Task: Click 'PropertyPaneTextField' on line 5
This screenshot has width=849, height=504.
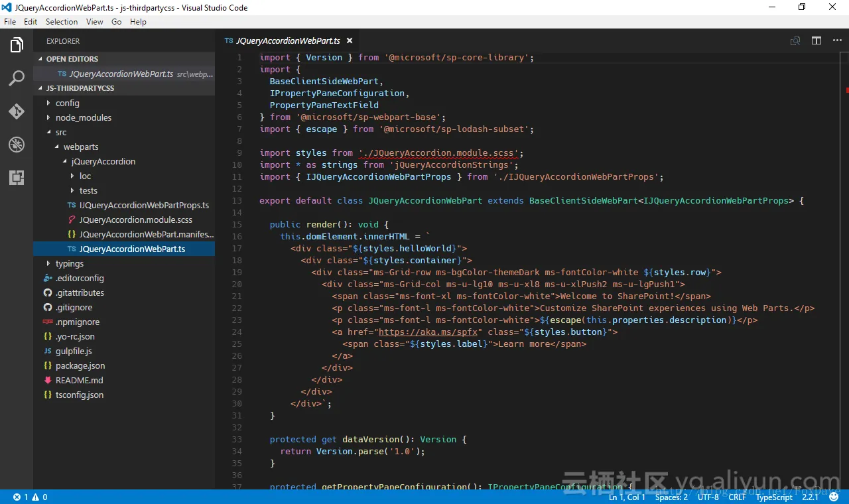Action: click(x=324, y=105)
